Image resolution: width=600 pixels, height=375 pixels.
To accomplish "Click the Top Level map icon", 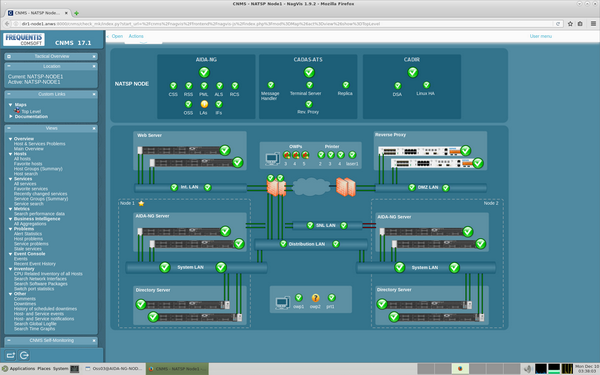I will 17,111.
